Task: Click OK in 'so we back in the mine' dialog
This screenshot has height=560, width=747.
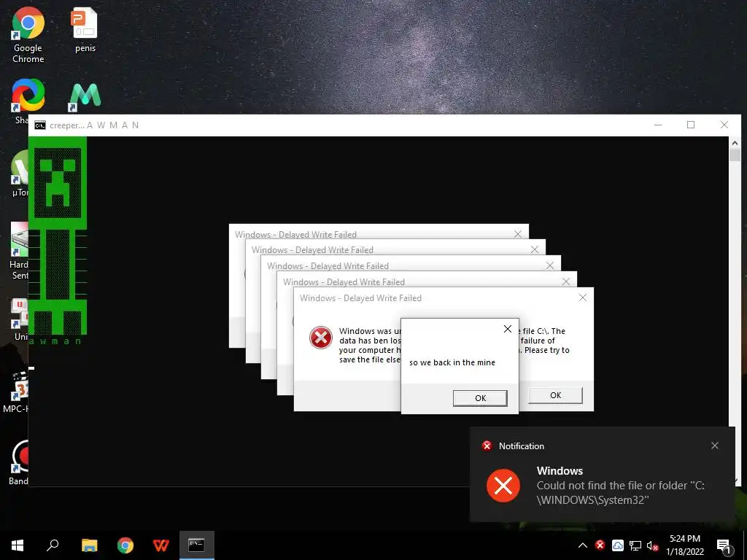Action: click(480, 398)
